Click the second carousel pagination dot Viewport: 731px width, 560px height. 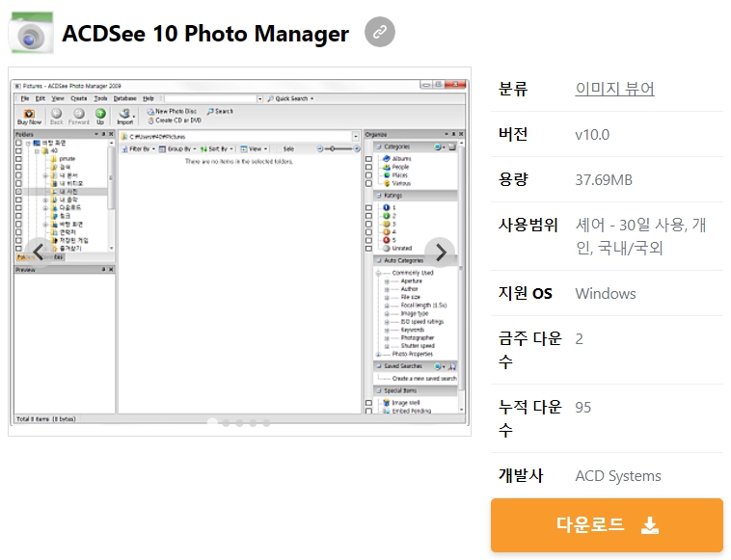pos(226,423)
